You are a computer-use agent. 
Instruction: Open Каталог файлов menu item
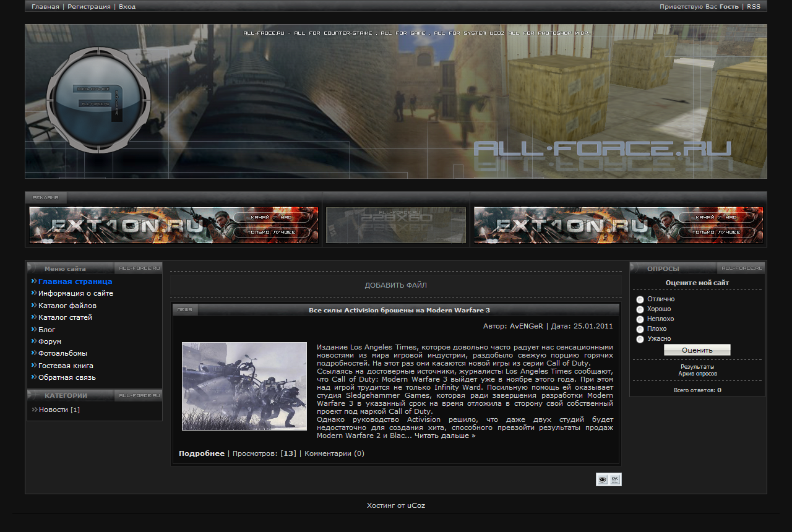(67, 306)
